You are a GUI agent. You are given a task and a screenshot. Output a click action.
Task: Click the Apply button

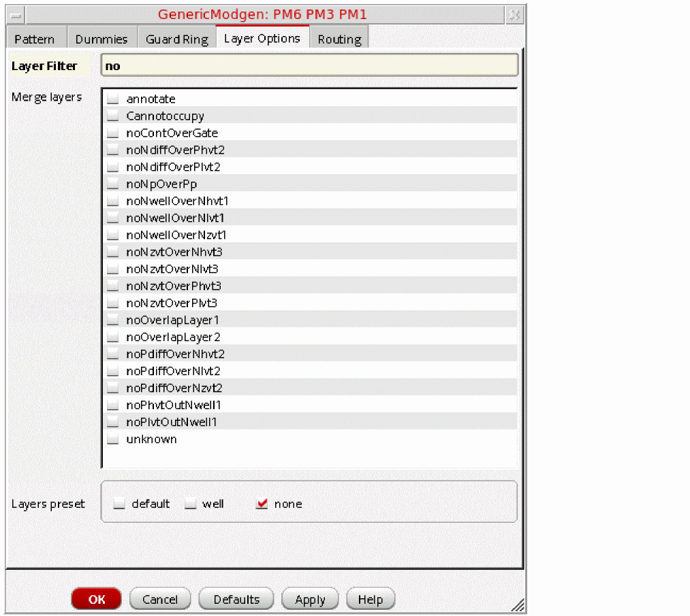click(x=310, y=599)
